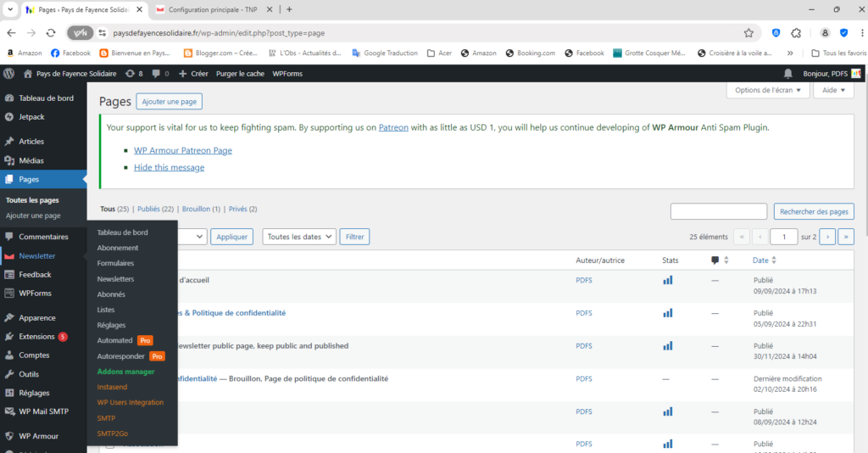Reload the page with browser refresh button
Screen dimensions: 868x453
51,33
